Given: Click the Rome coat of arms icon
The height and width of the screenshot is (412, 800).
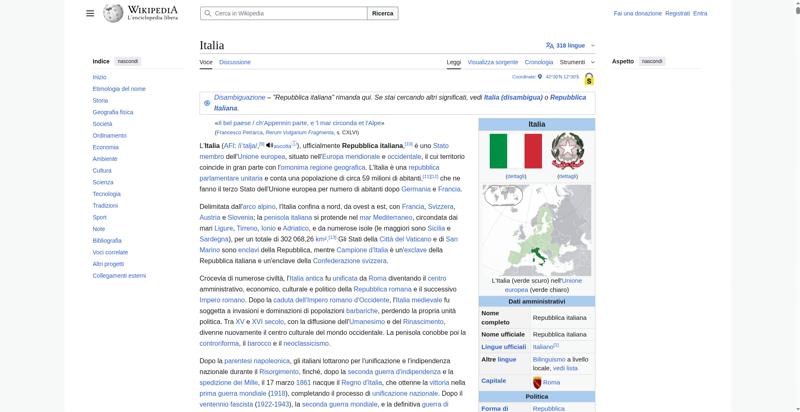Looking at the screenshot, I should 537,382.
